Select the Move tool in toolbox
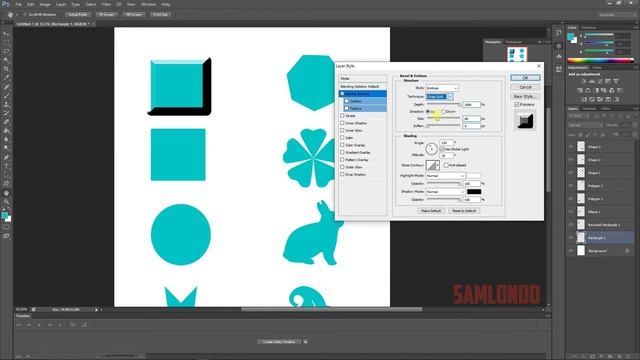The image size is (640, 360). [6, 34]
